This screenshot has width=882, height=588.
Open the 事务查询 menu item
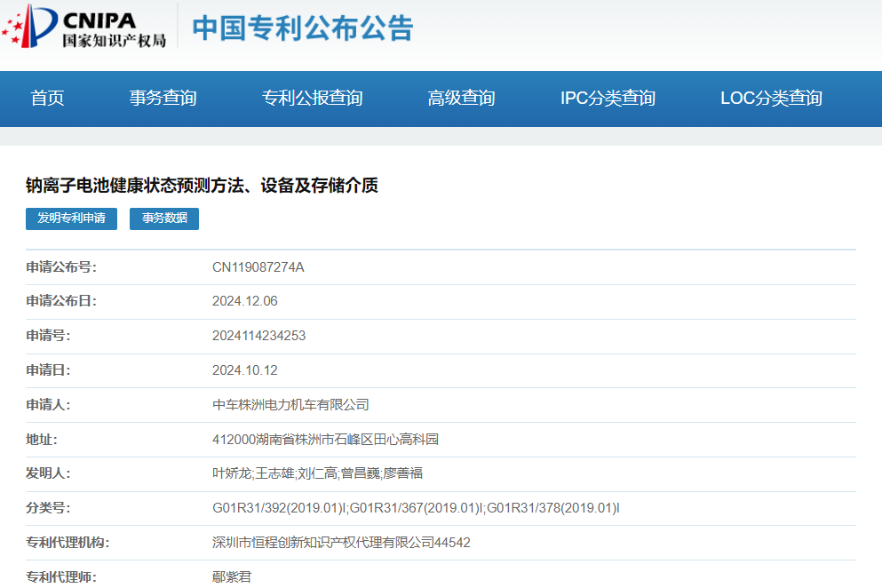click(x=163, y=99)
